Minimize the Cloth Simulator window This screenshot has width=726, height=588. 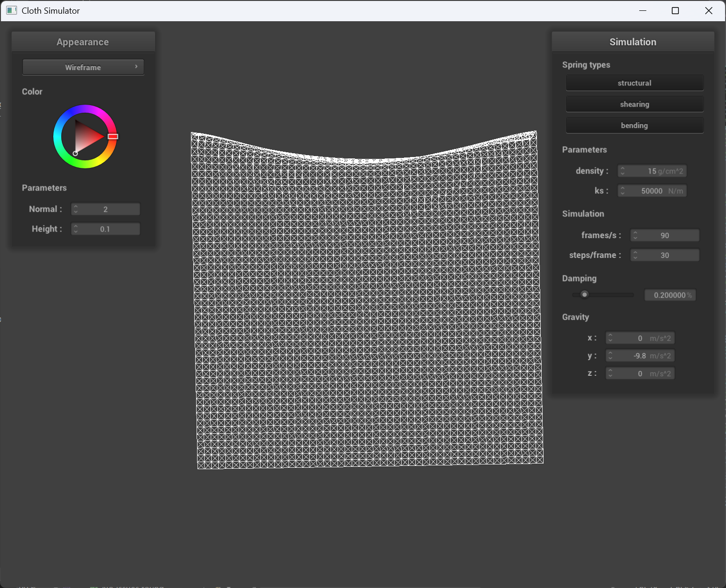pyautogui.click(x=643, y=10)
